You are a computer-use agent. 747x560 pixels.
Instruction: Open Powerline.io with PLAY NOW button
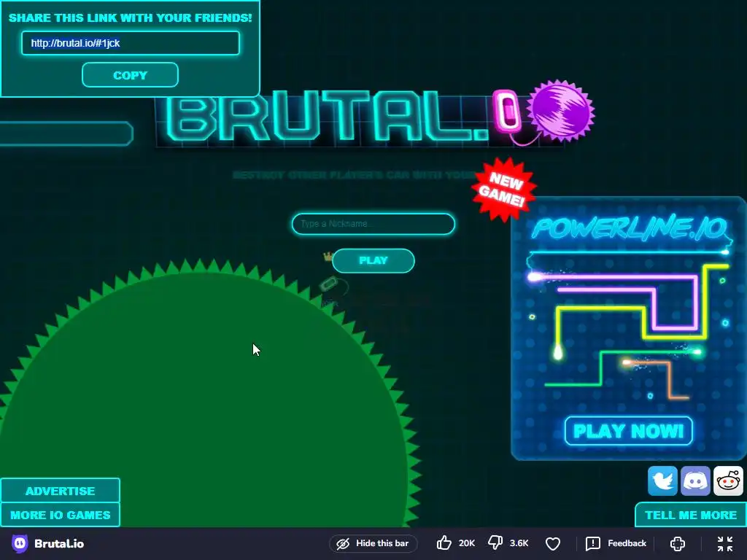[628, 431]
